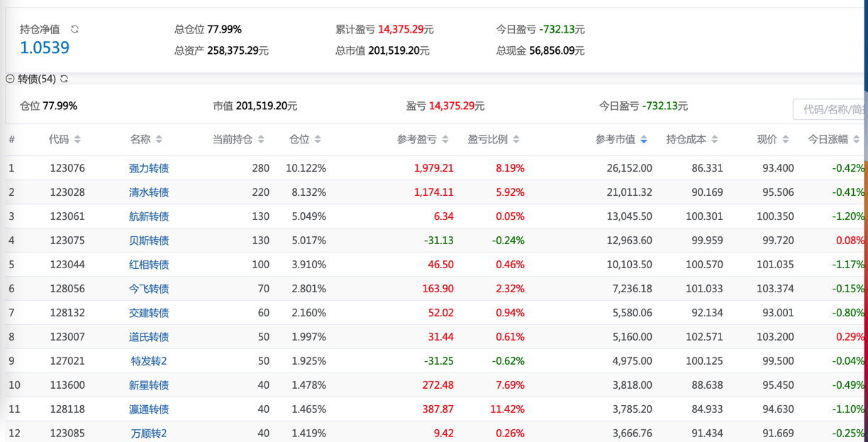Open 强力转债 bond link
Screen dimensions: 868x442
149,168
